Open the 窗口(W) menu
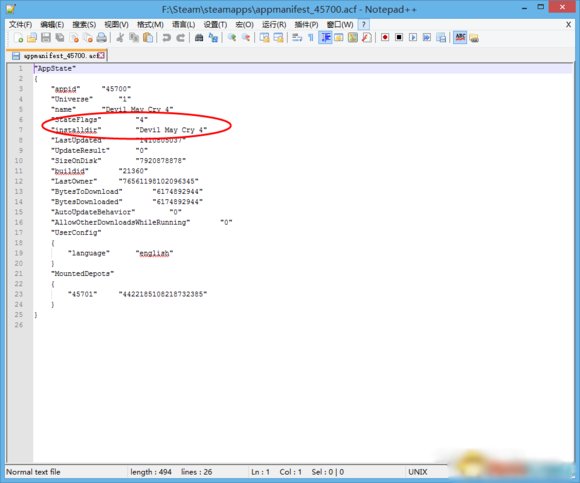 click(340, 25)
